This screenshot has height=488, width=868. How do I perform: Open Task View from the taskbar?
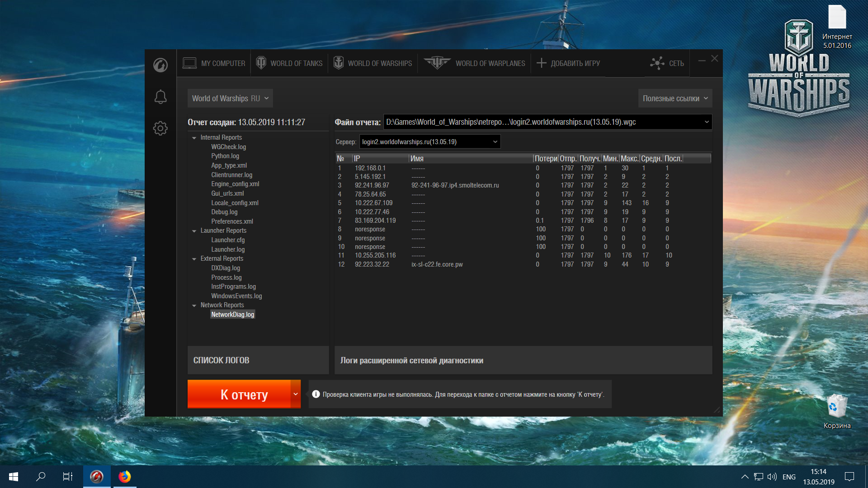click(68, 477)
